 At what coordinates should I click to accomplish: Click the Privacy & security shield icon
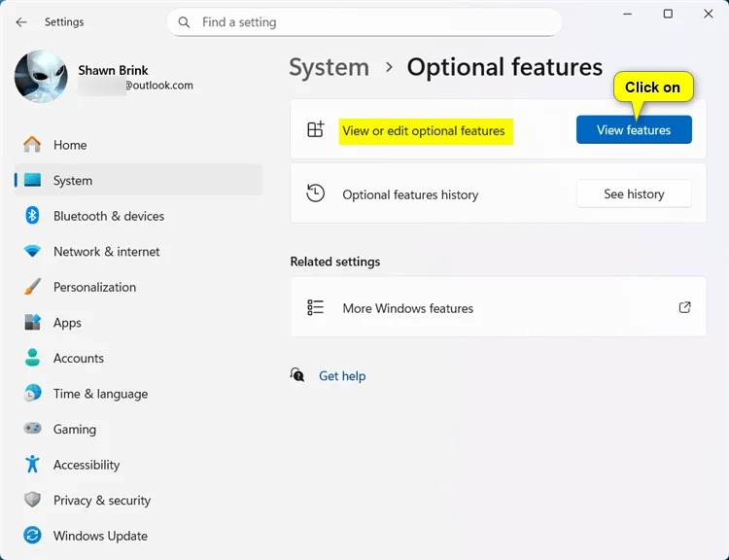[32, 500]
